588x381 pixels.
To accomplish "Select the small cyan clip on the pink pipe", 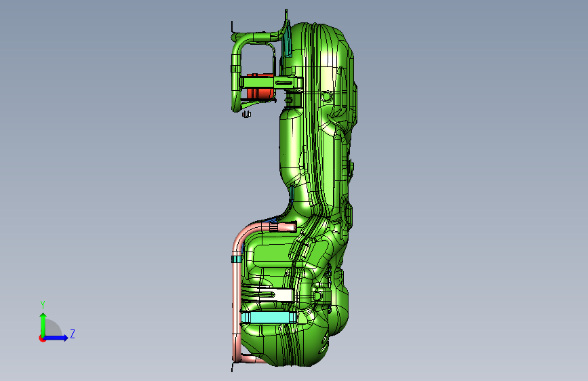I will coord(236,259).
